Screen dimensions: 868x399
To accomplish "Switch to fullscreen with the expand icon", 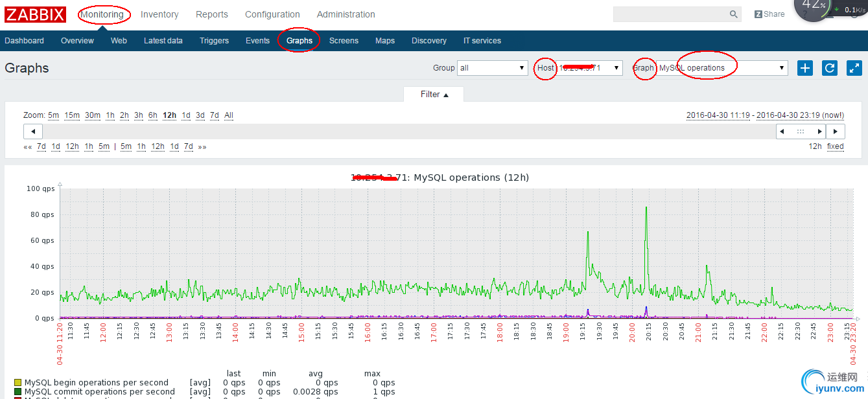I will pos(854,68).
